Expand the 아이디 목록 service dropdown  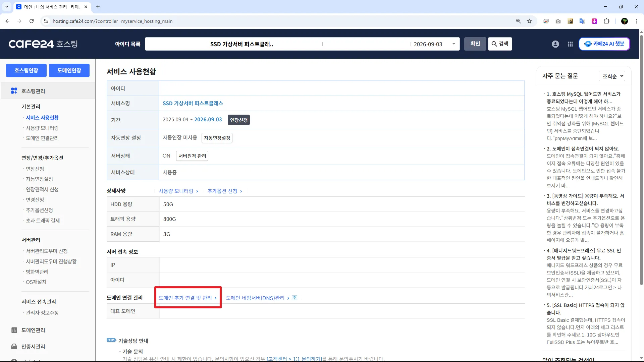(x=453, y=44)
